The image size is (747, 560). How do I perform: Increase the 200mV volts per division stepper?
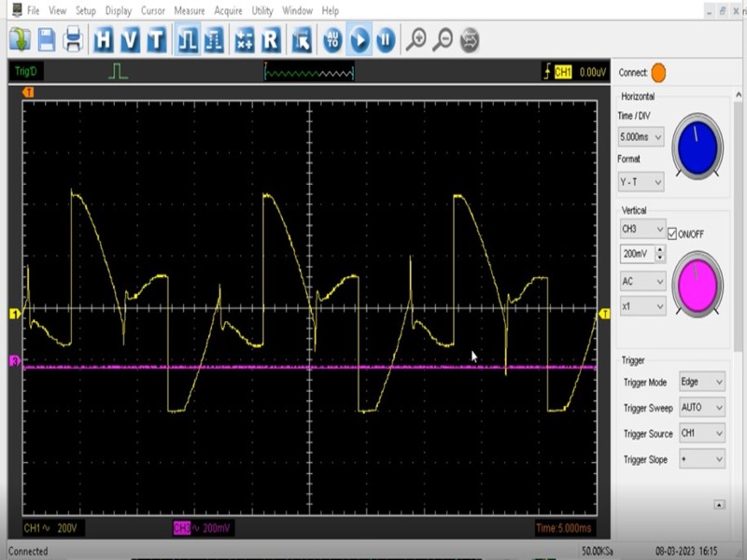660,249
